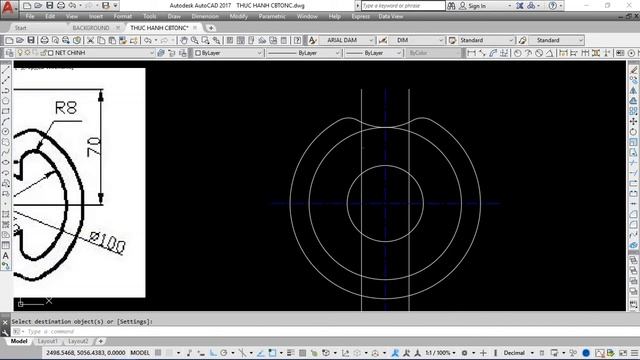640x360 pixels.
Task: Click the Linear dimension tool icon
Action: pyautogui.click(x=471, y=53)
